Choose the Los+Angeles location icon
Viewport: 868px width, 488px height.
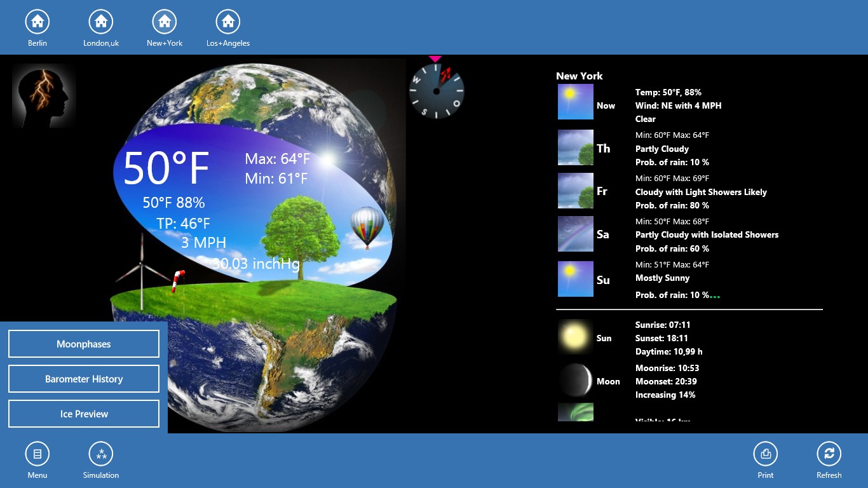point(228,22)
